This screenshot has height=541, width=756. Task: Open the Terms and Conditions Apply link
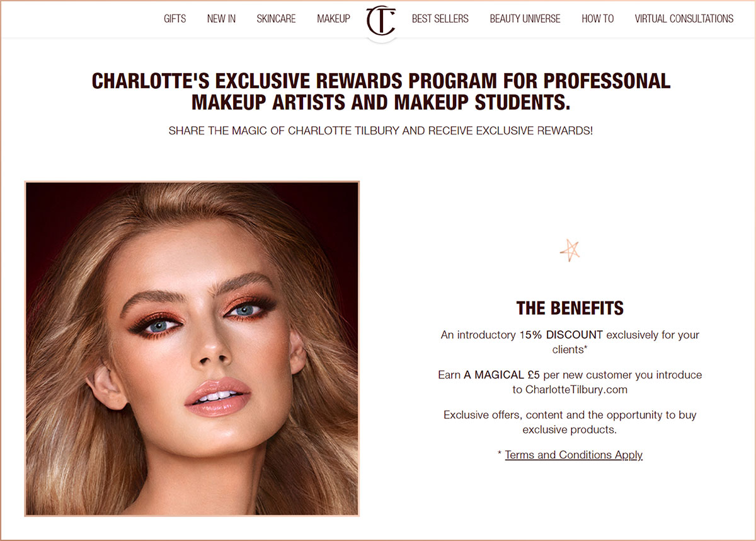[x=573, y=455]
